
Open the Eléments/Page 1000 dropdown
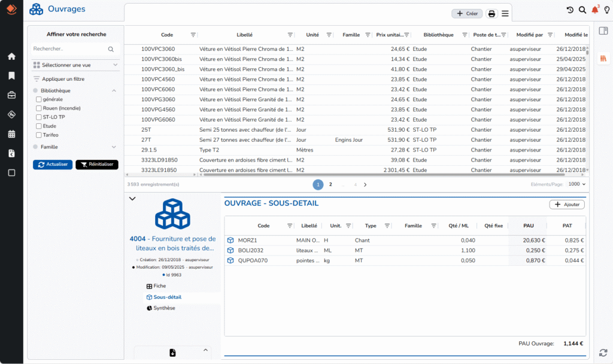click(577, 185)
